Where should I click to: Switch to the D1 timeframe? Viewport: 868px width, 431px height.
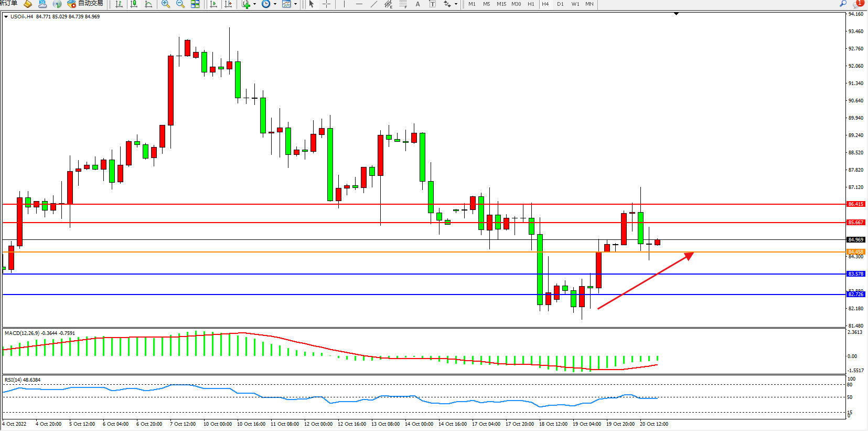click(x=560, y=4)
